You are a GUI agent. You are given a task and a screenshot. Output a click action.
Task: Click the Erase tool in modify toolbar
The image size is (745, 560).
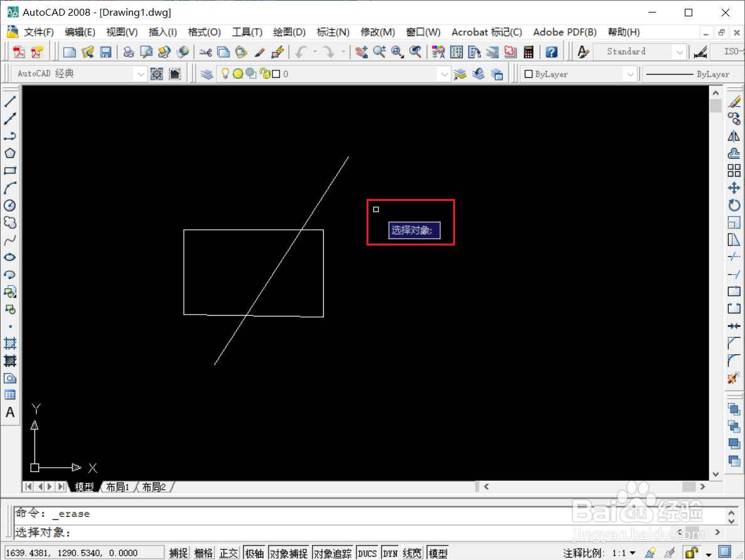click(x=734, y=101)
